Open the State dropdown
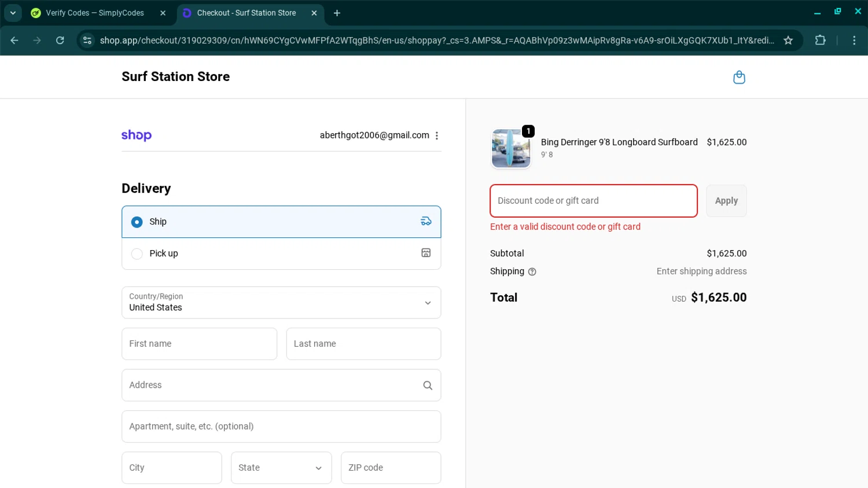The height and width of the screenshot is (488, 868). click(281, 468)
